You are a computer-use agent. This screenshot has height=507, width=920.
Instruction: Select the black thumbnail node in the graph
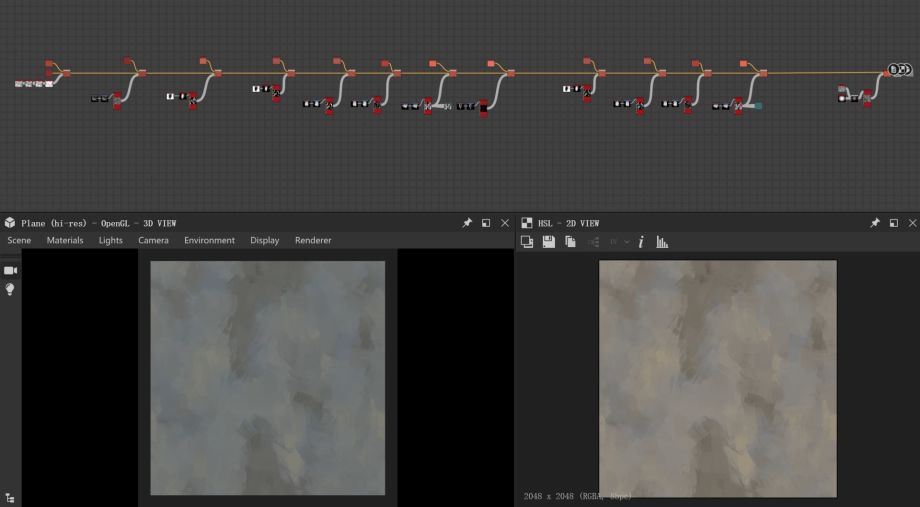point(483,107)
